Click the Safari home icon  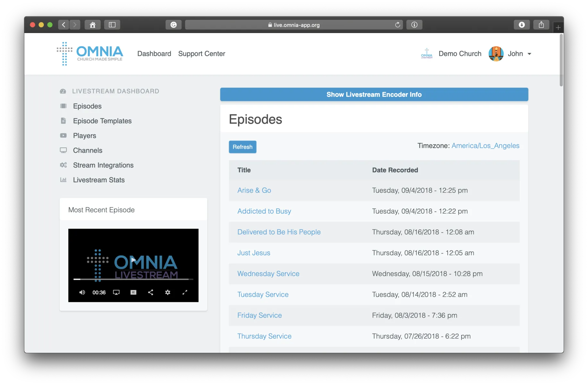pos(92,25)
